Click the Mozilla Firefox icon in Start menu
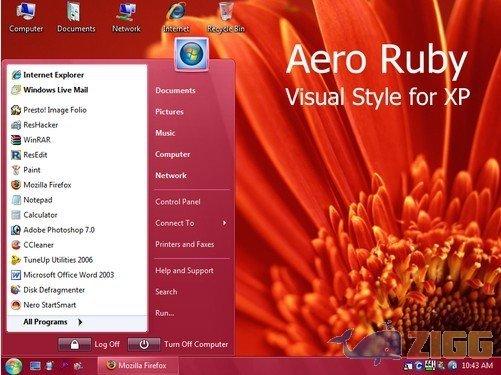The width and height of the screenshot is (501, 375). click(x=16, y=185)
